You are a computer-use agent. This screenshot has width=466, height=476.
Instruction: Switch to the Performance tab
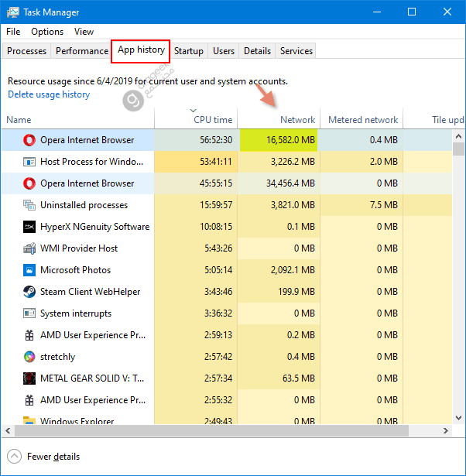click(x=81, y=51)
